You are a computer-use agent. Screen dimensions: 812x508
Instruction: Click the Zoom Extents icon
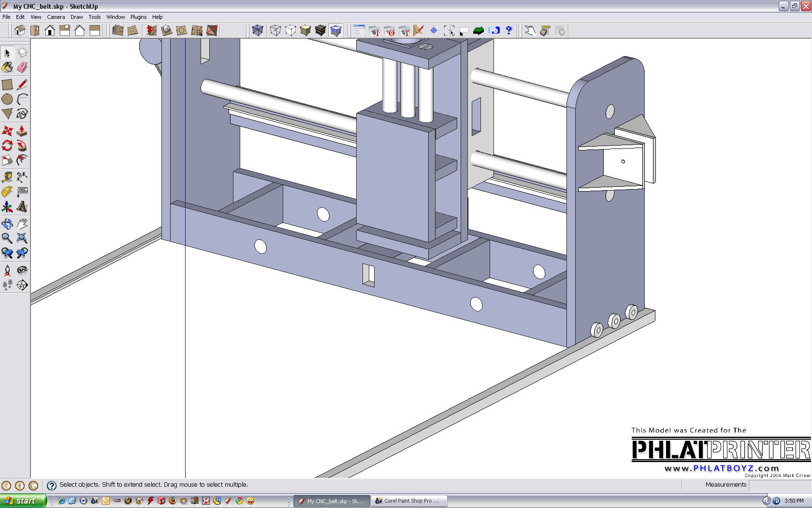(22, 238)
